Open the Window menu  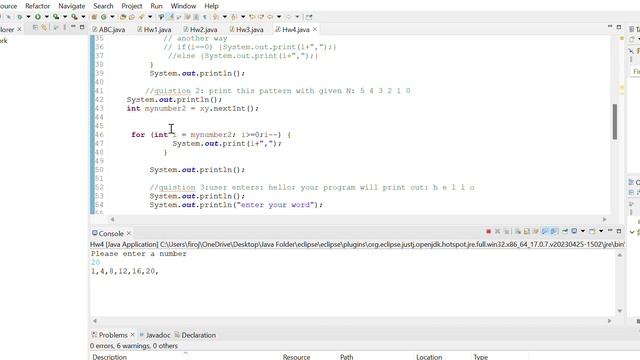pyautogui.click(x=183, y=6)
